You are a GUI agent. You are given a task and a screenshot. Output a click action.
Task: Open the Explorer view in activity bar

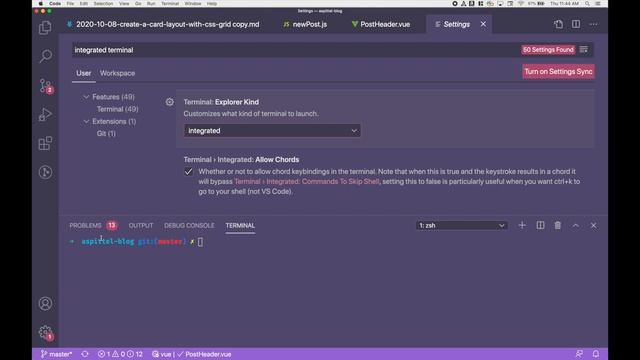(45, 28)
